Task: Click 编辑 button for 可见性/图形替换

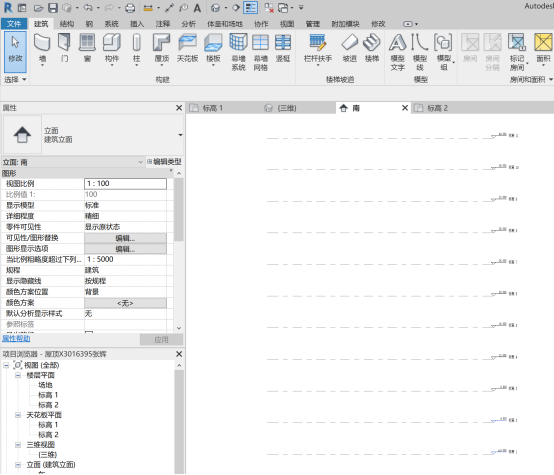Action: pos(125,238)
